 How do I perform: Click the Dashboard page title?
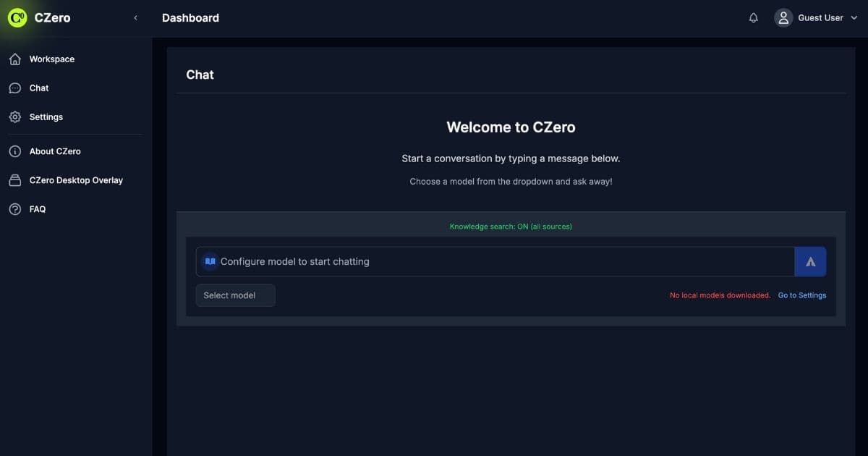pos(190,17)
